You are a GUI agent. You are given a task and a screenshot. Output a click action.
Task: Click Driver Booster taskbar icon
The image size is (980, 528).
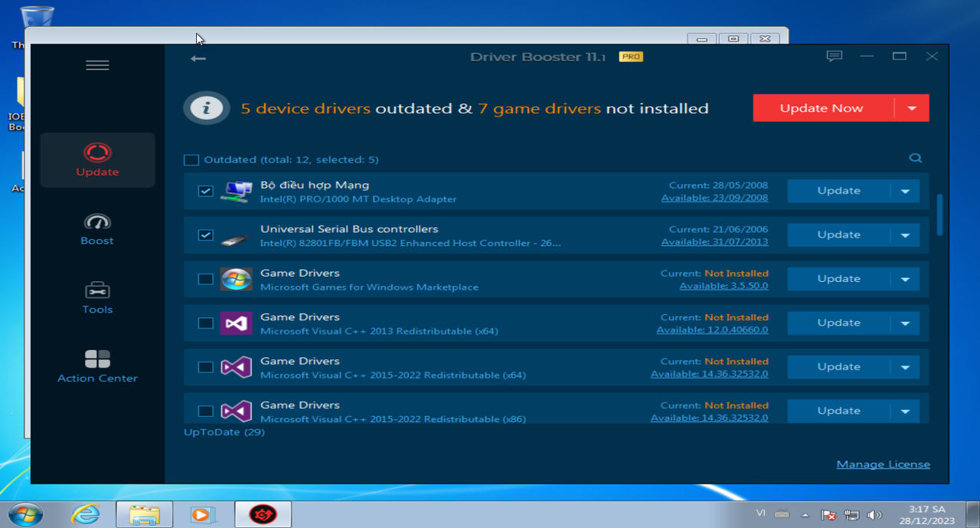pyautogui.click(x=263, y=514)
